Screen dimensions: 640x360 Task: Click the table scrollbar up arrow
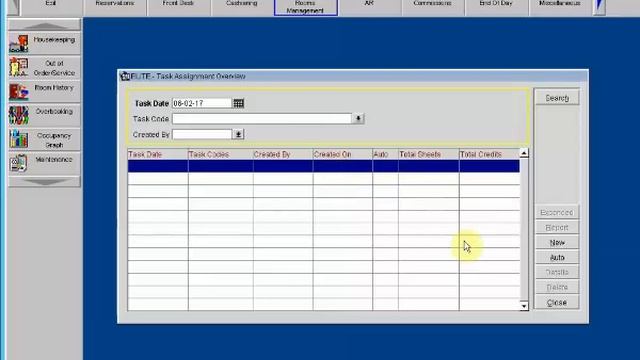(x=524, y=153)
